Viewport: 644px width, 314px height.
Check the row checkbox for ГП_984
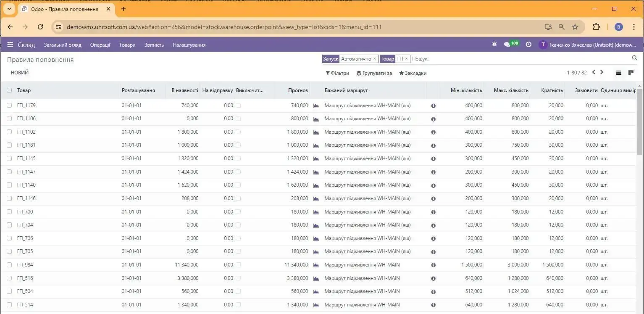tap(9, 264)
